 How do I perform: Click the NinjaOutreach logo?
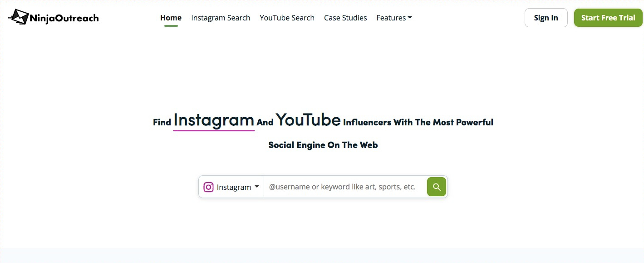[x=53, y=17]
